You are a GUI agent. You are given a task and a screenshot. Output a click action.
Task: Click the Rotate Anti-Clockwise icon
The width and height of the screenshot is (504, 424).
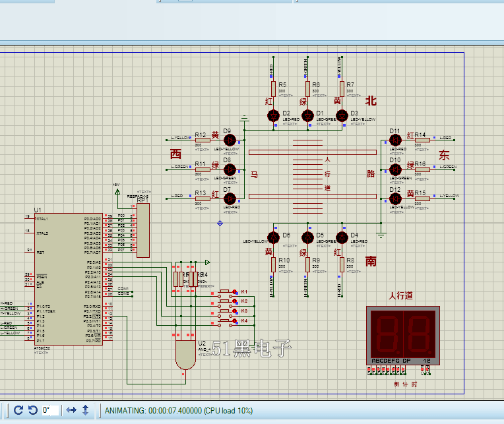33,410
